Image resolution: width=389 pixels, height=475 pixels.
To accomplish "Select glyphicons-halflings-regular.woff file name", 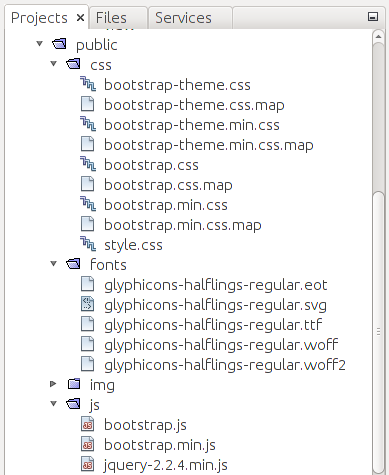I will point(221,345).
